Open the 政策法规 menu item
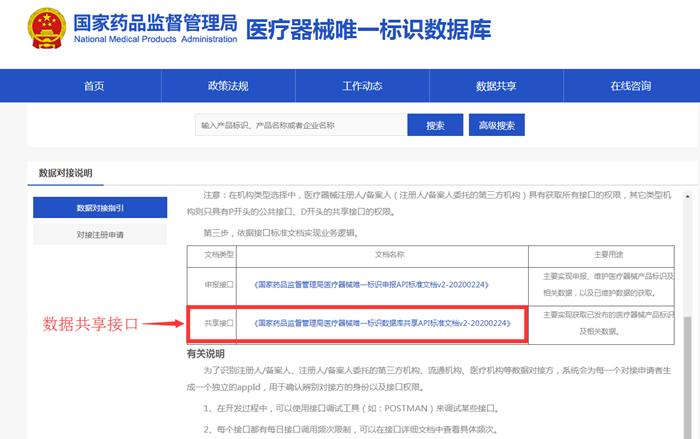 click(228, 86)
